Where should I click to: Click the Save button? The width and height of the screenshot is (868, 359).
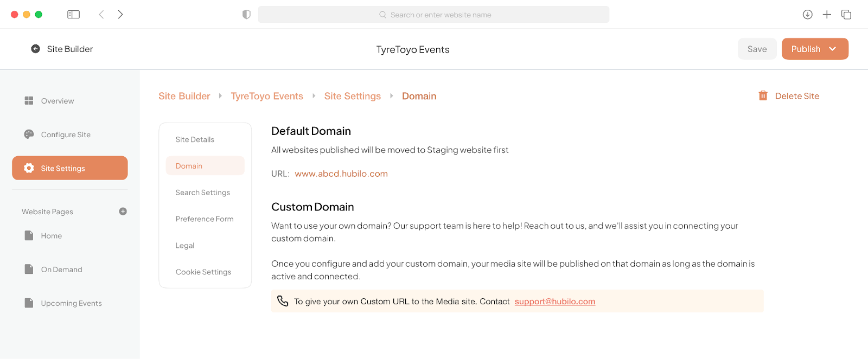tap(757, 49)
